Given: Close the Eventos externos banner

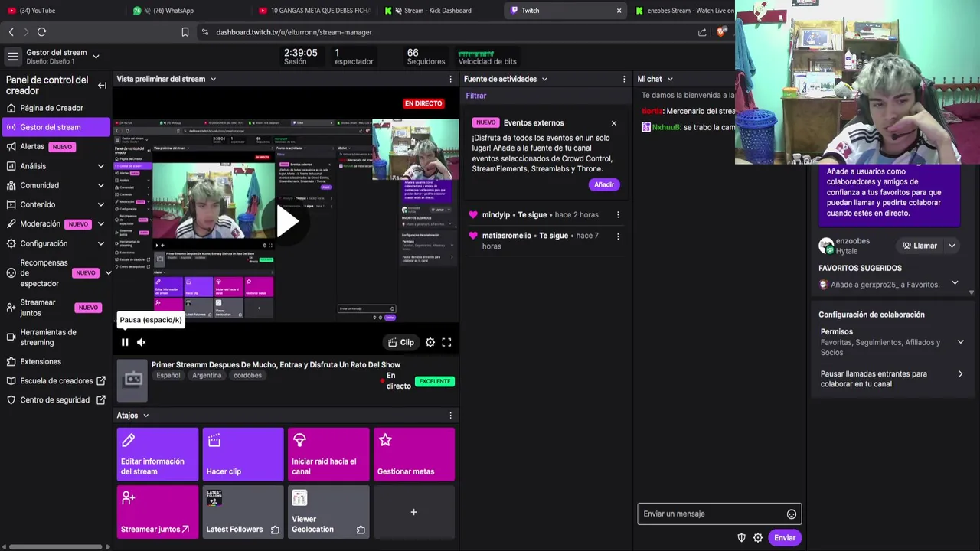Looking at the screenshot, I should point(613,122).
